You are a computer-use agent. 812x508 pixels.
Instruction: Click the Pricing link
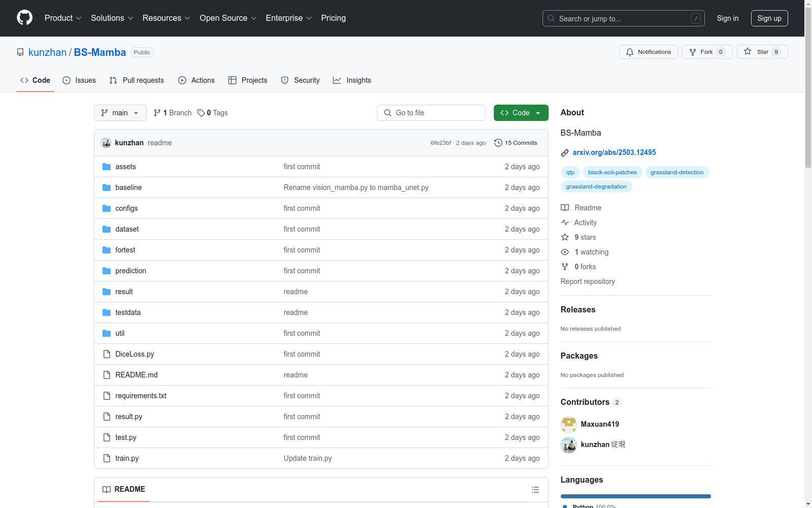pos(333,18)
